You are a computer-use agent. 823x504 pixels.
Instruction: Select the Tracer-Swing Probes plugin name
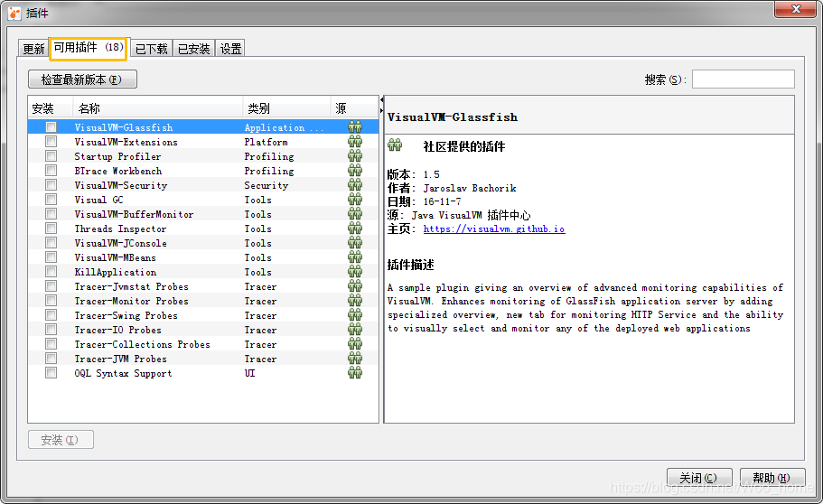126,315
